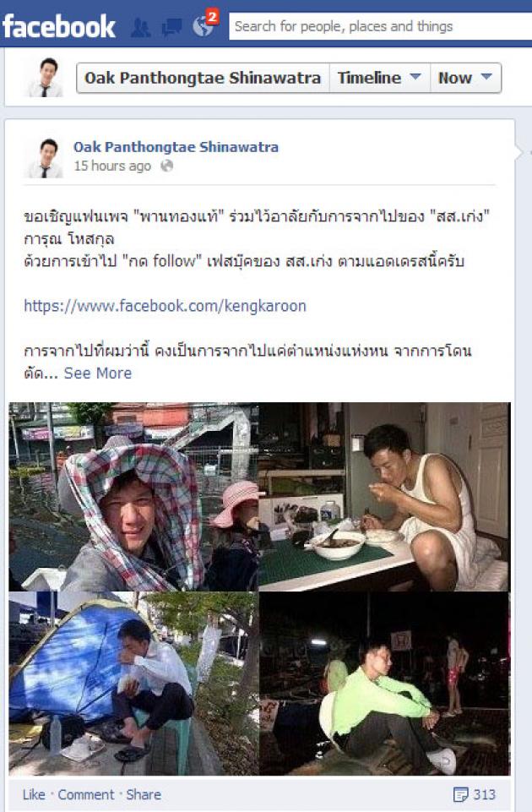Click the public globe privacy icon
Image resolution: width=532 pixels, height=812 pixels.
coord(166,166)
